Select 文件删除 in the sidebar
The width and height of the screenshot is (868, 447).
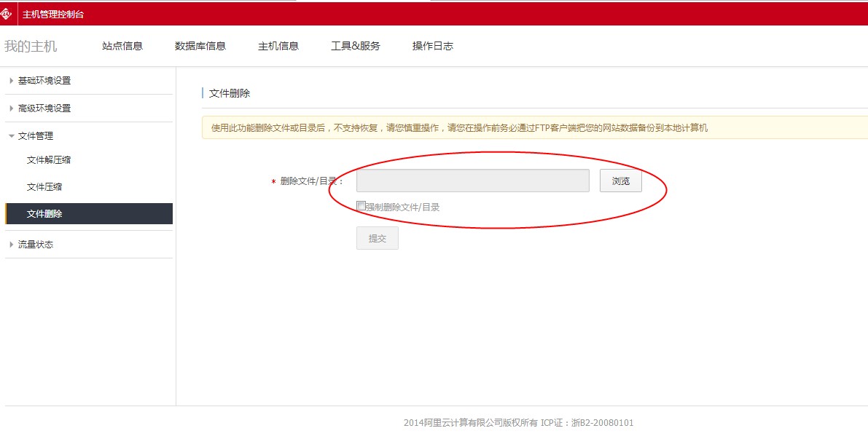[44, 214]
